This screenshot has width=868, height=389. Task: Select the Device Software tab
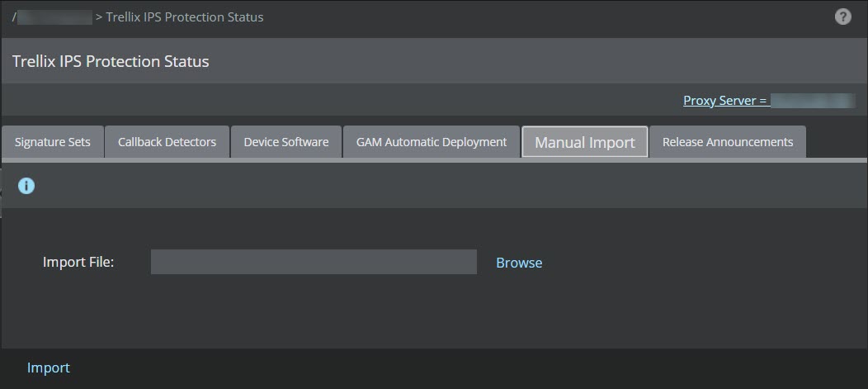point(286,142)
